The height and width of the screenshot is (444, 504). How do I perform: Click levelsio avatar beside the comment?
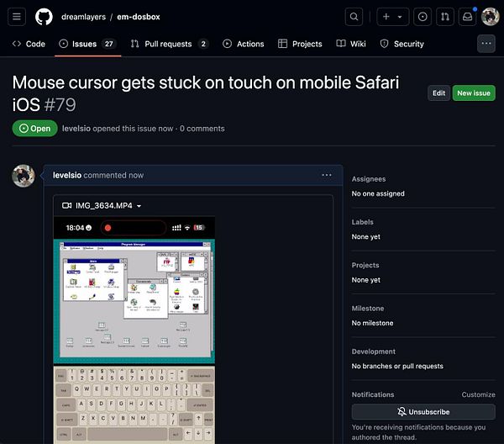pos(24,176)
